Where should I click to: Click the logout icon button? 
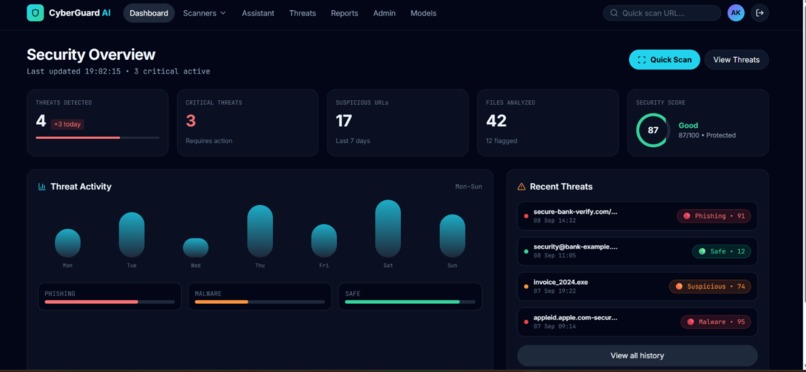tap(760, 13)
